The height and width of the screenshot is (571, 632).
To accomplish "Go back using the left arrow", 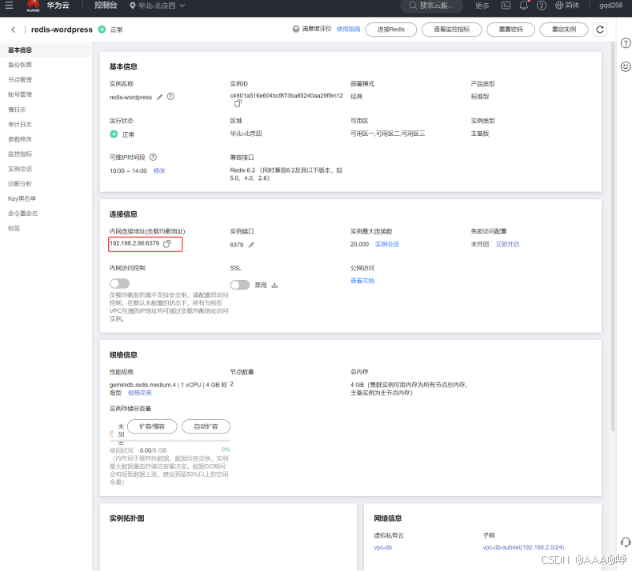I will tap(13, 30).
